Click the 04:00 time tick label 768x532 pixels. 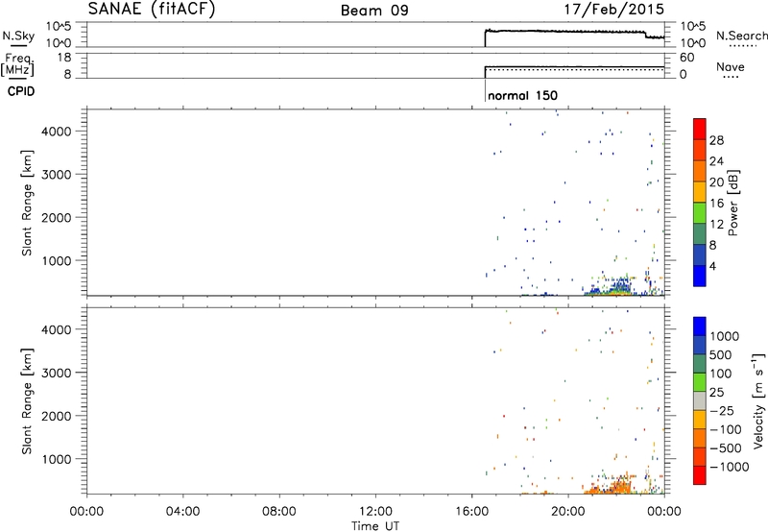[182, 512]
